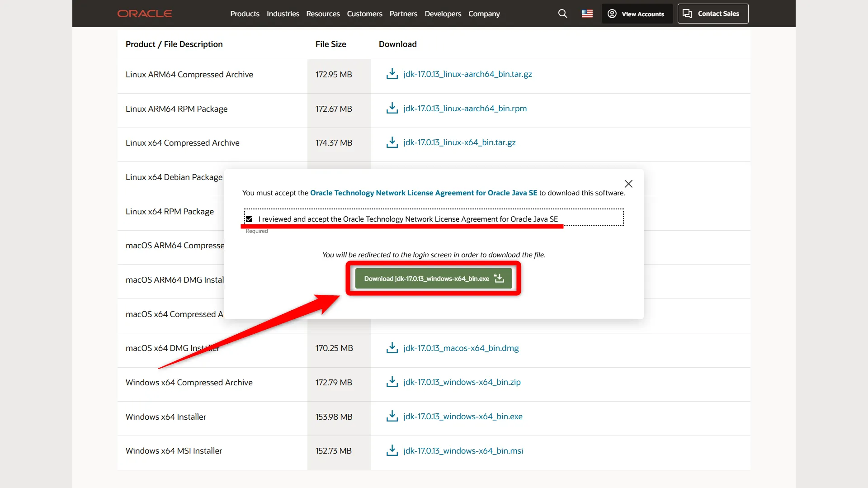Uncheck the license agreement acceptance checkbox

(249, 219)
